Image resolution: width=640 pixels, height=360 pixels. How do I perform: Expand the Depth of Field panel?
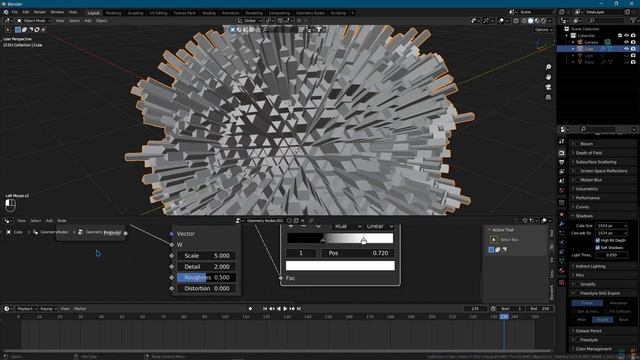603,153
